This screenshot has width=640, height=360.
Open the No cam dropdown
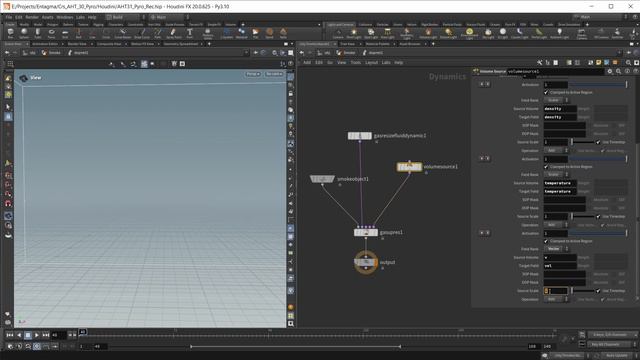tap(274, 74)
